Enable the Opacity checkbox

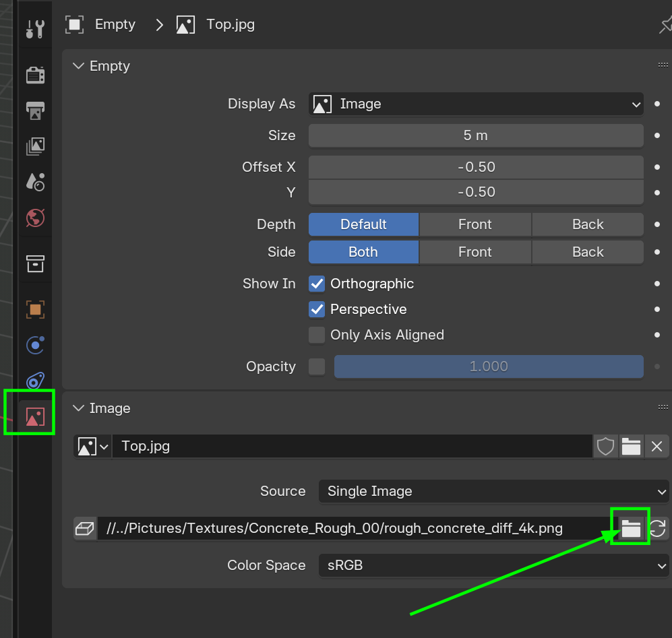click(x=317, y=366)
